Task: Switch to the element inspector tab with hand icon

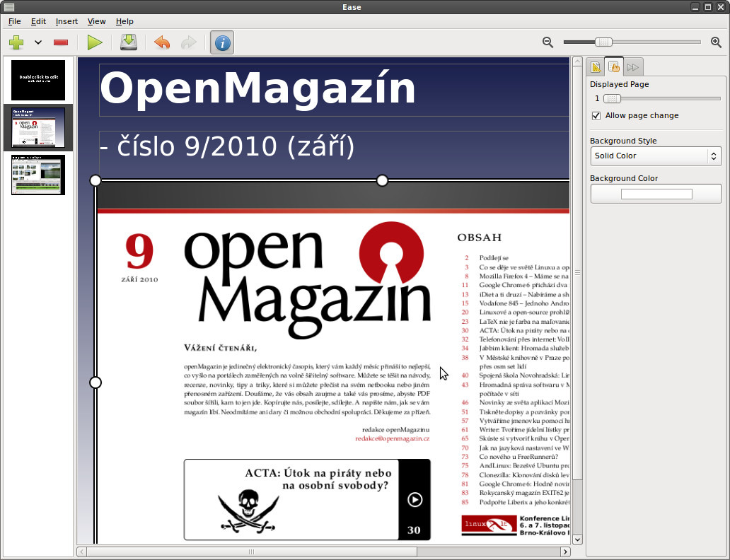Action: (613, 67)
